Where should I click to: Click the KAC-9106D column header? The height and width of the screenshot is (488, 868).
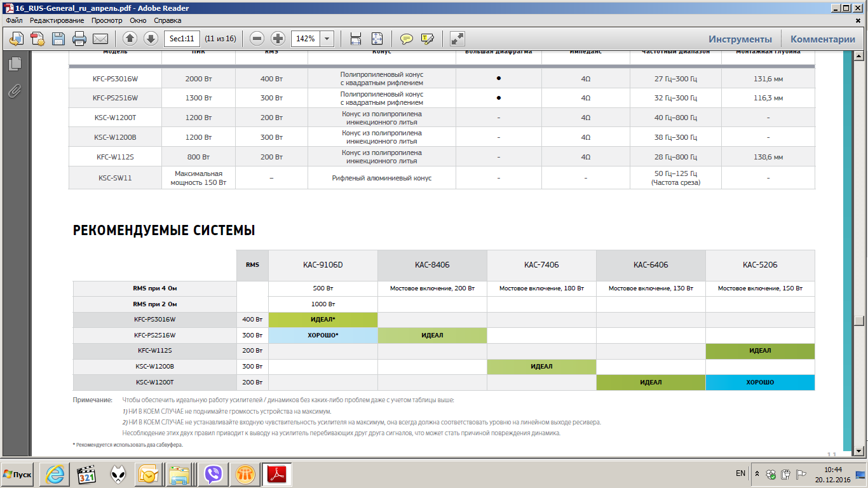click(323, 265)
